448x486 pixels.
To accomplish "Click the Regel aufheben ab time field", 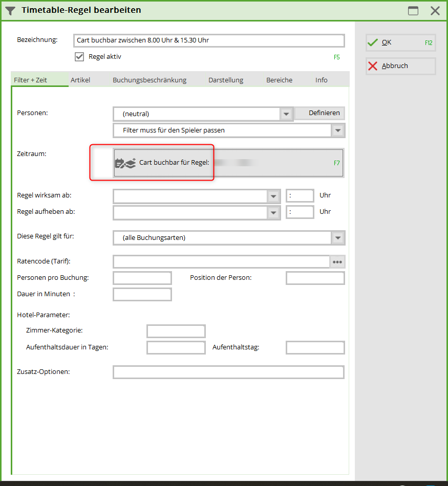I will [300, 212].
